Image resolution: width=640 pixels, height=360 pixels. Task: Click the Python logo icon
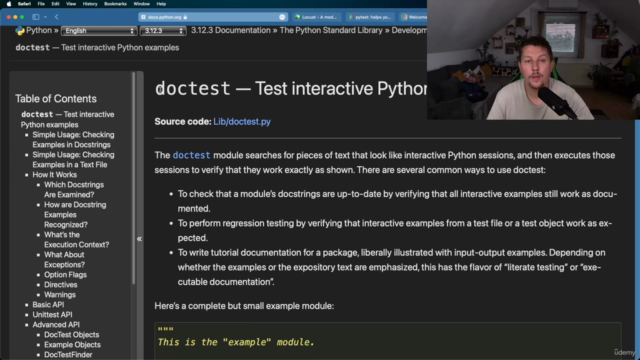coord(20,31)
